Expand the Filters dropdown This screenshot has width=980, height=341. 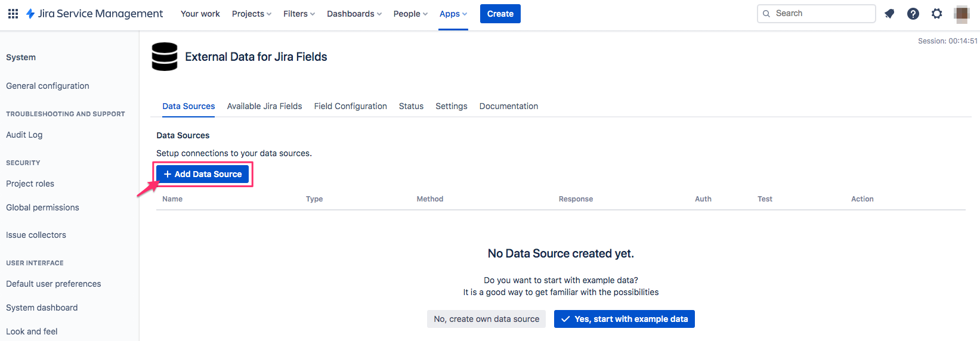click(x=299, y=14)
